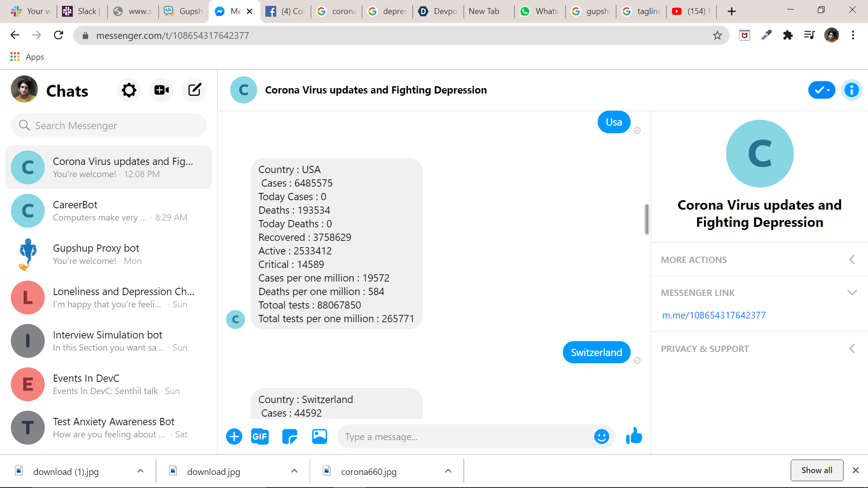
Task: Send a thumbs up like
Action: pyautogui.click(x=634, y=436)
